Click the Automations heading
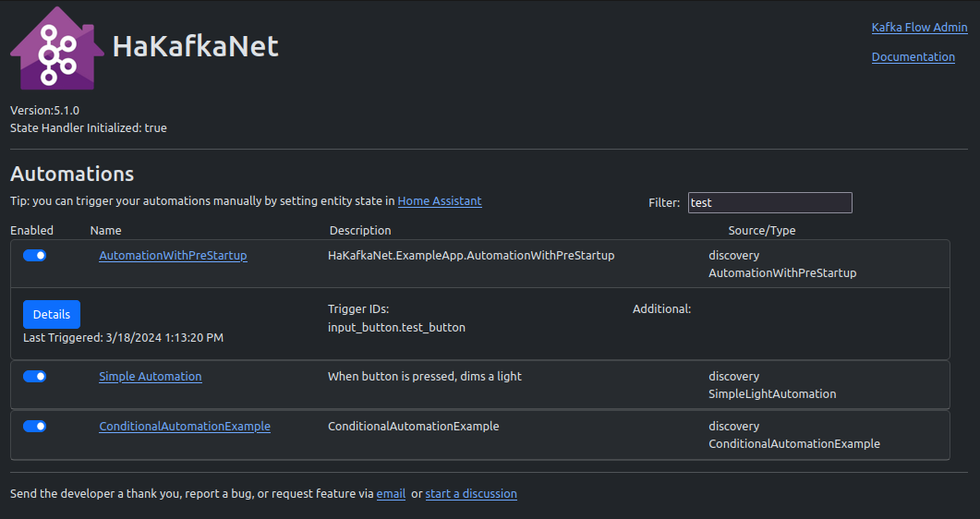The image size is (980, 519). click(x=72, y=174)
